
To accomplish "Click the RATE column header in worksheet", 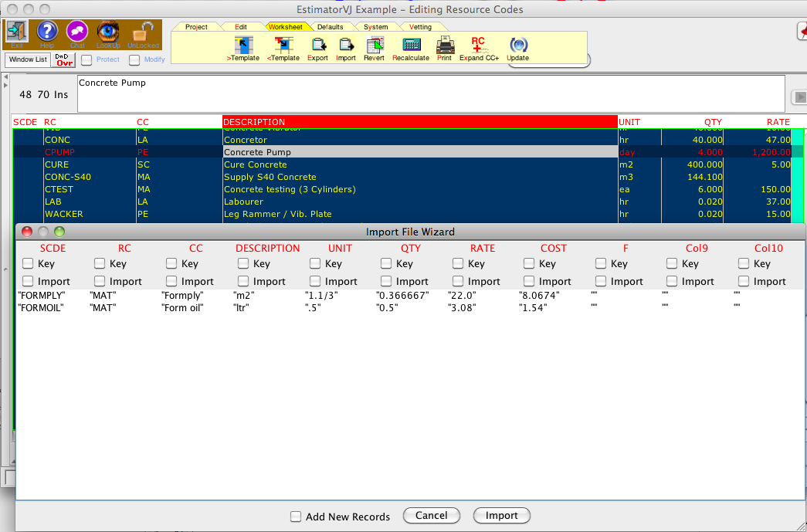I will tap(778, 122).
